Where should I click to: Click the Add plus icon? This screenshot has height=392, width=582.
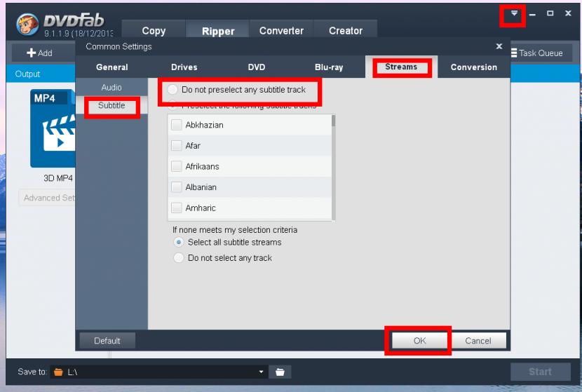(32, 53)
